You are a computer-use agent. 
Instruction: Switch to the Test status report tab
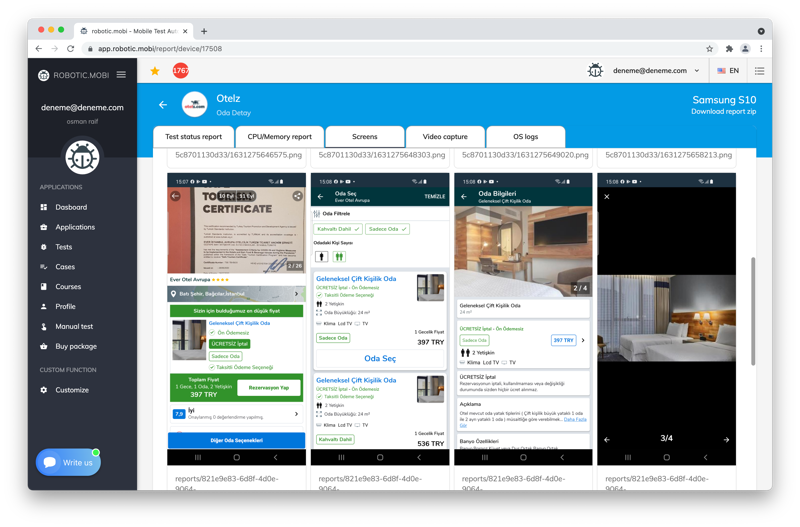(193, 137)
